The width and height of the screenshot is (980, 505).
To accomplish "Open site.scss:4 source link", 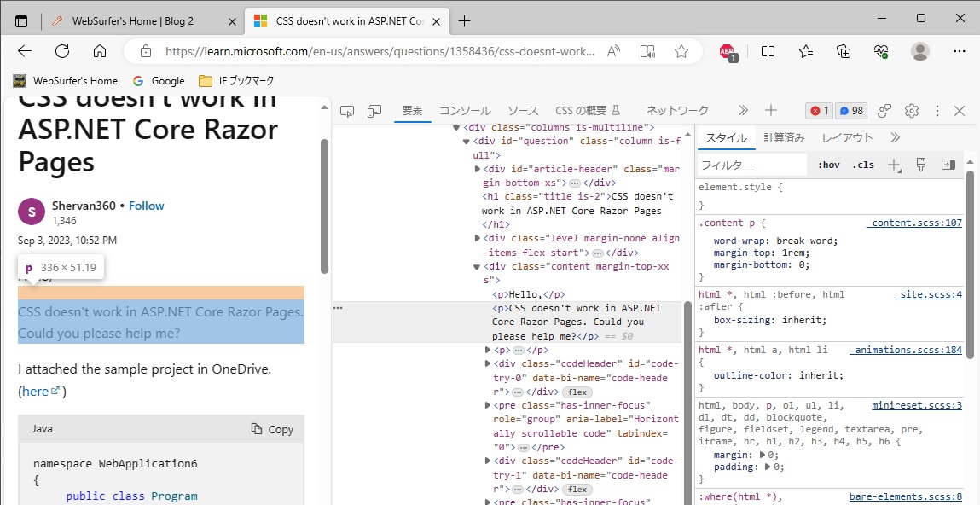I will pos(931,294).
